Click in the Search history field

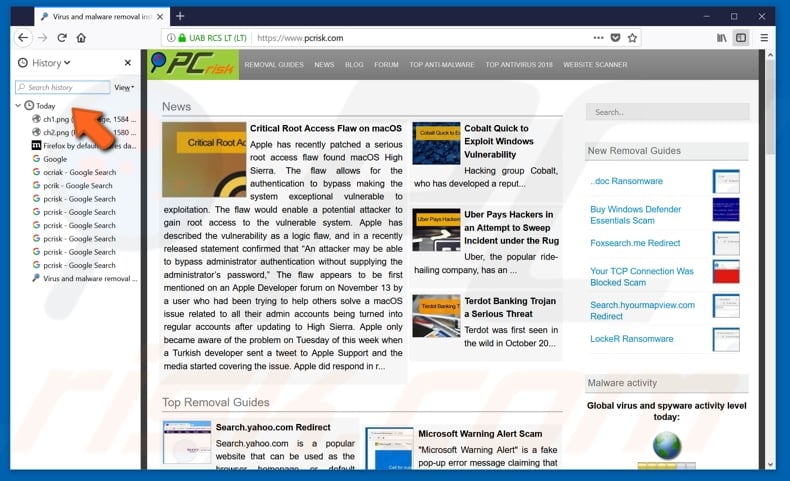(63, 87)
